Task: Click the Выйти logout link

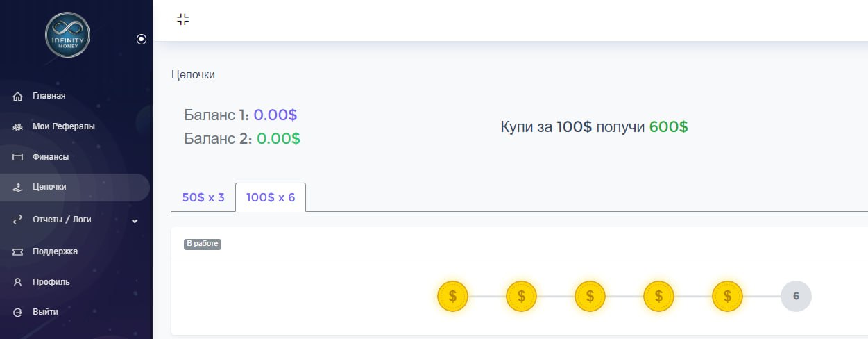Action: tap(45, 312)
